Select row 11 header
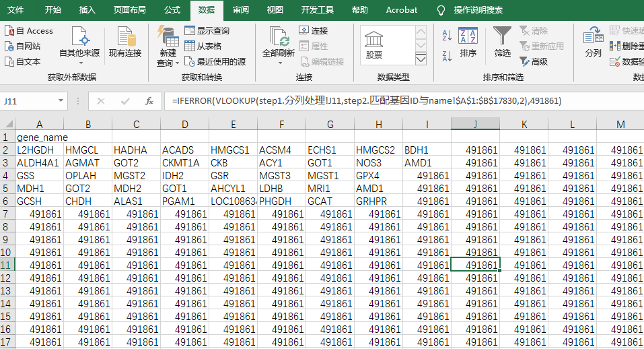This screenshot has height=349, width=644. click(7, 265)
